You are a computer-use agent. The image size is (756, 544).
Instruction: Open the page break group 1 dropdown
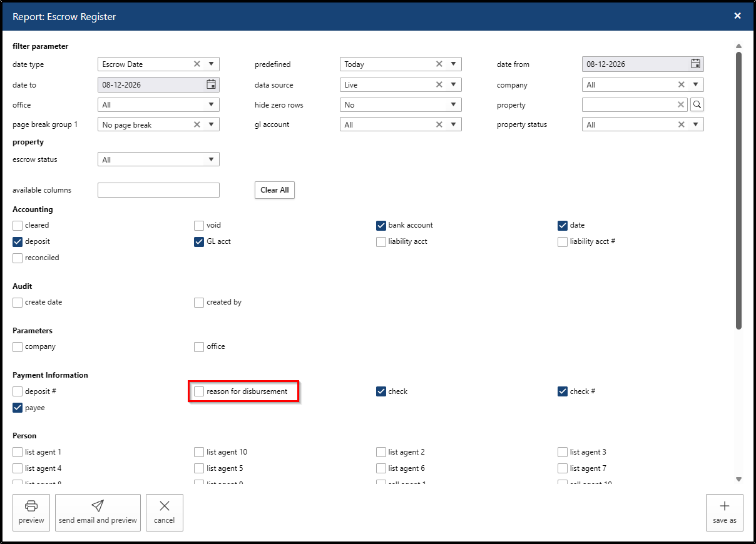212,124
